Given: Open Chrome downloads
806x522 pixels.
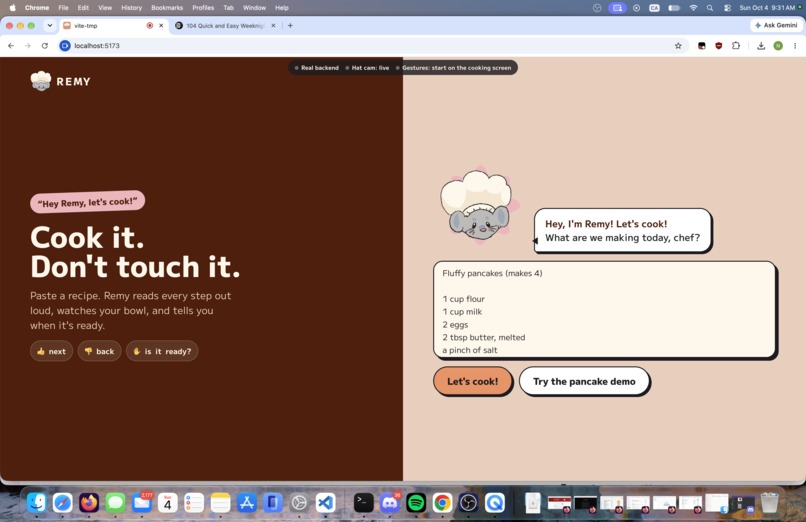Looking at the screenshot, I should (761, 46).
